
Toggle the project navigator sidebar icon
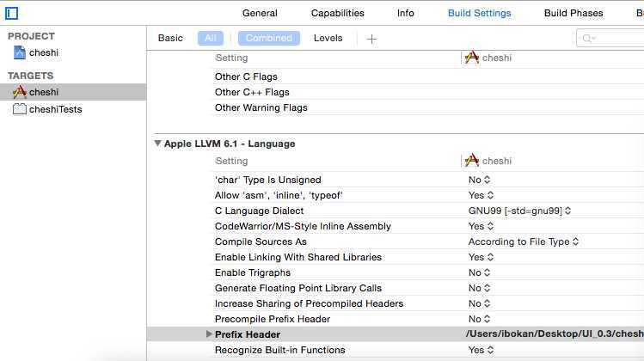11,13
